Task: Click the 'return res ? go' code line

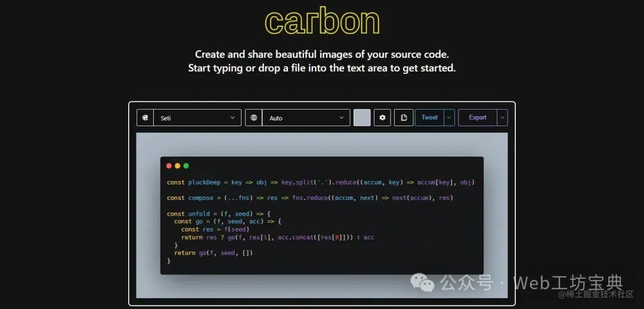Action: pyautogui.click(x=278, y=238)
